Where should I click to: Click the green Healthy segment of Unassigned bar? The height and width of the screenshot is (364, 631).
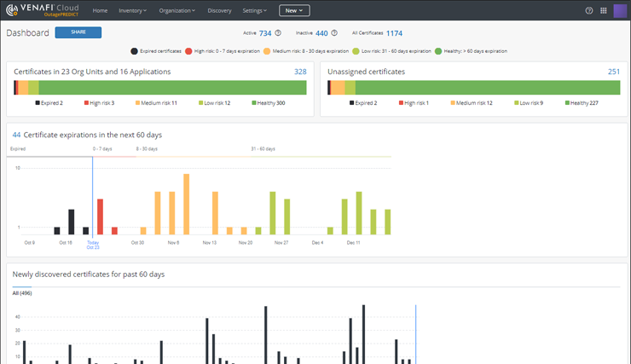pos(486,88)
